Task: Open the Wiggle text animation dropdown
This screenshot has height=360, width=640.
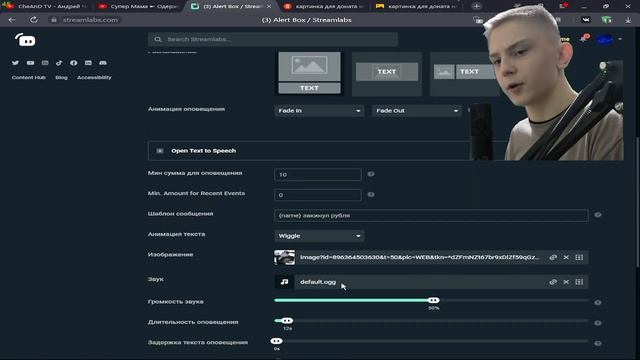Action: 319,236
